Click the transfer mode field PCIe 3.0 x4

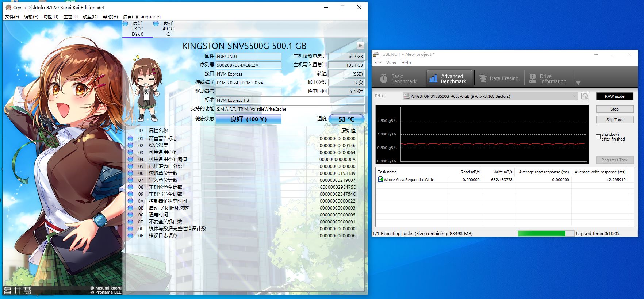248,83
